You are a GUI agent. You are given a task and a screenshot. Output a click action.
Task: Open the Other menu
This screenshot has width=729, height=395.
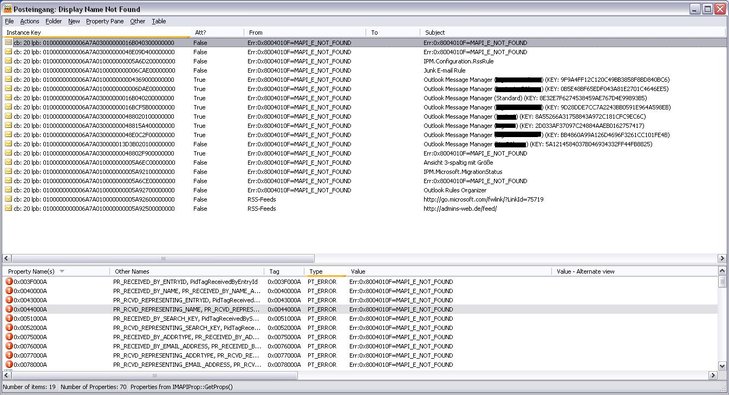click(137, 21)
